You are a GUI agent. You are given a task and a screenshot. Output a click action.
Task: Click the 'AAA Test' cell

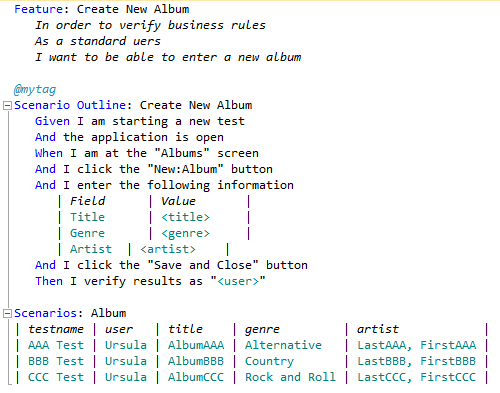(x=56, y=345)
